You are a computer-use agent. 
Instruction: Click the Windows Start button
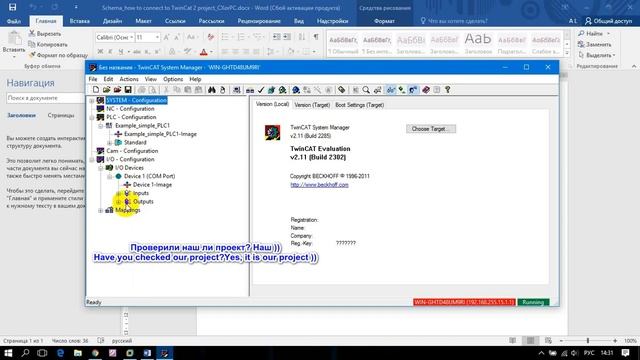tap(8, 353)
